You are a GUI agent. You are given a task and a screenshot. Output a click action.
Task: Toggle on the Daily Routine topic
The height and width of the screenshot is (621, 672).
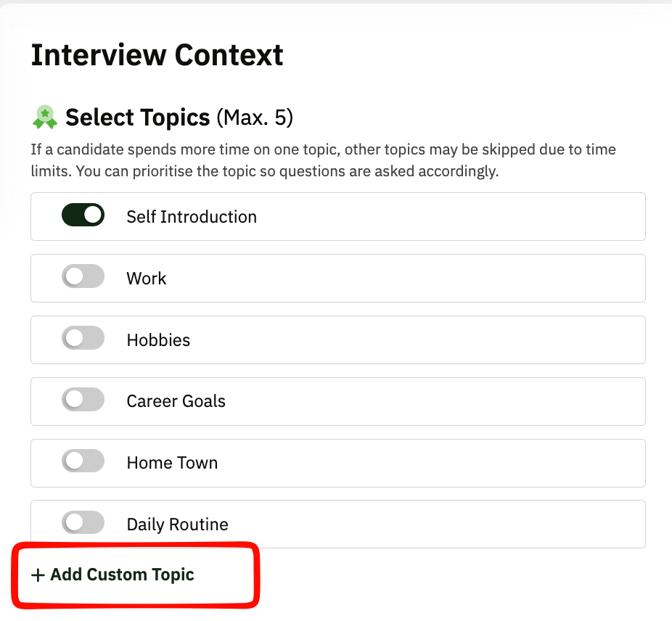(x=83, y=523)
